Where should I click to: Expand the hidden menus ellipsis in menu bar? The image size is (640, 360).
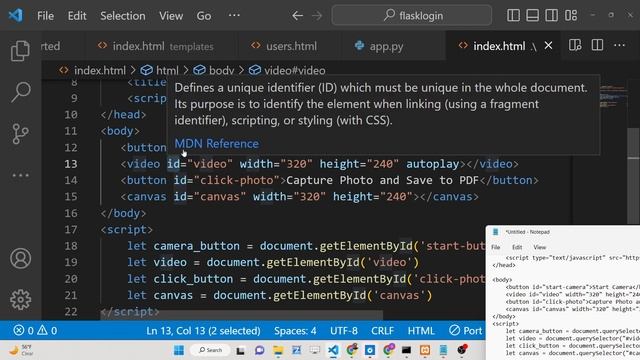pos(234,16)
